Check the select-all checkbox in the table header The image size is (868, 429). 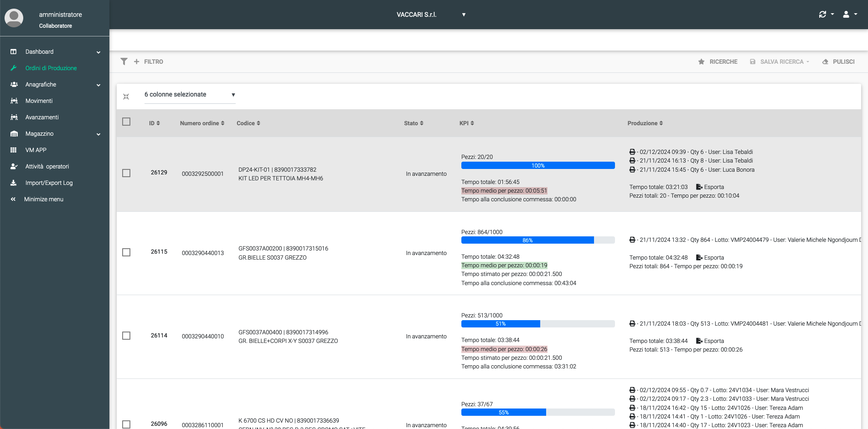click(126, 122)
